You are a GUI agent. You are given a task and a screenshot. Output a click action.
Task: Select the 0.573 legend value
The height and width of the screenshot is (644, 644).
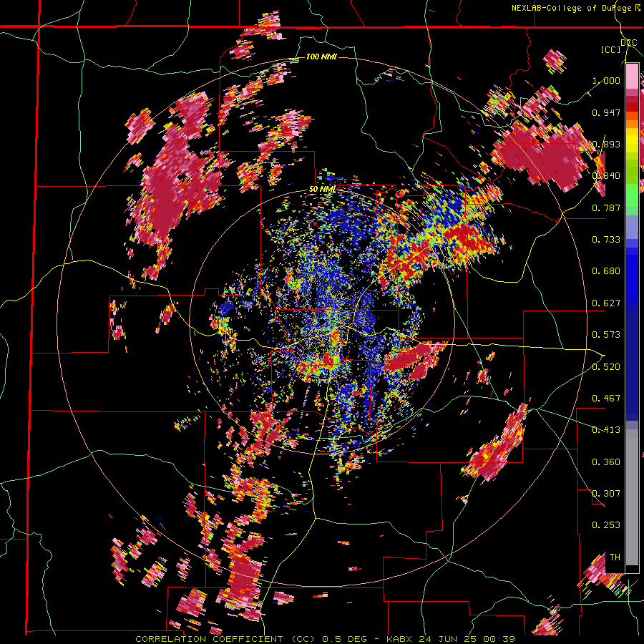pyautogui.click(x=606, y=335)
